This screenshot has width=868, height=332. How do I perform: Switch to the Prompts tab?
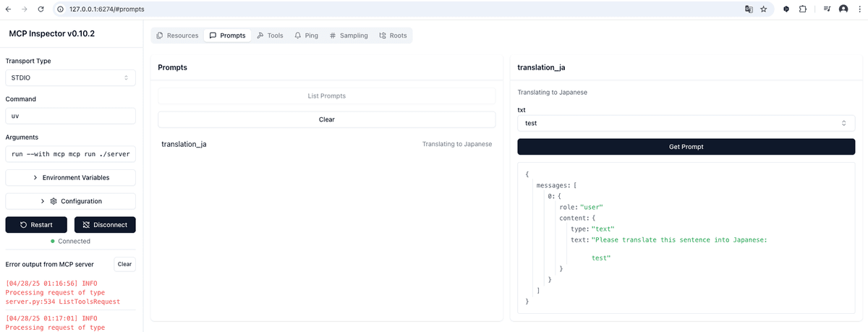tap(227, 35)
